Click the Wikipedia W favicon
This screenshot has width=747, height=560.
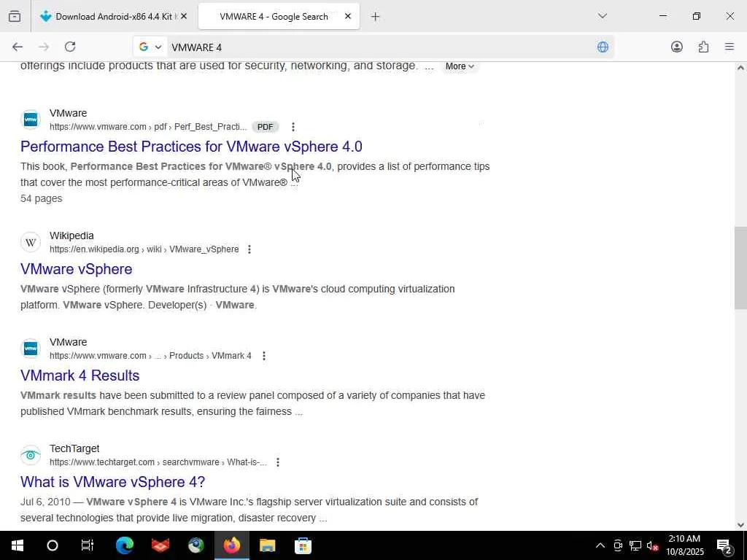[31, 242]
